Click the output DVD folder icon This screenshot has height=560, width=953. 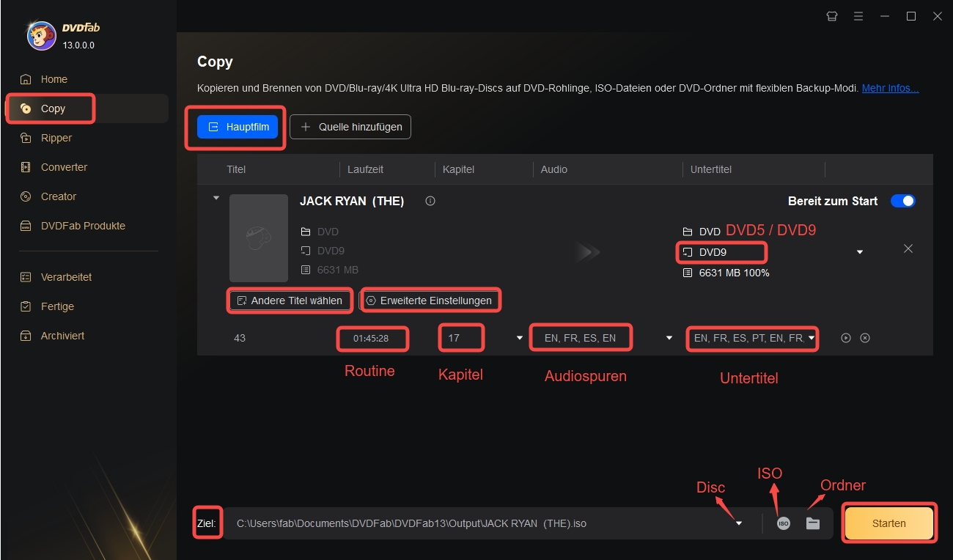[688, 232]
